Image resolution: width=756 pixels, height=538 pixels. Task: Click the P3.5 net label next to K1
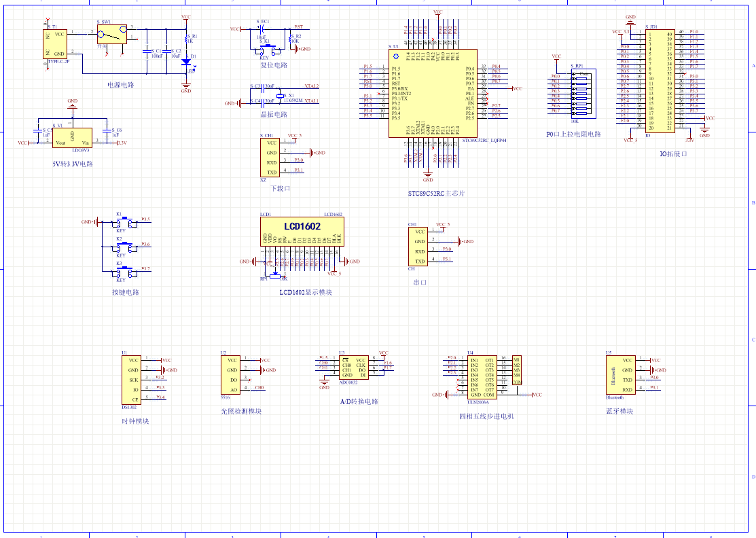145,219
